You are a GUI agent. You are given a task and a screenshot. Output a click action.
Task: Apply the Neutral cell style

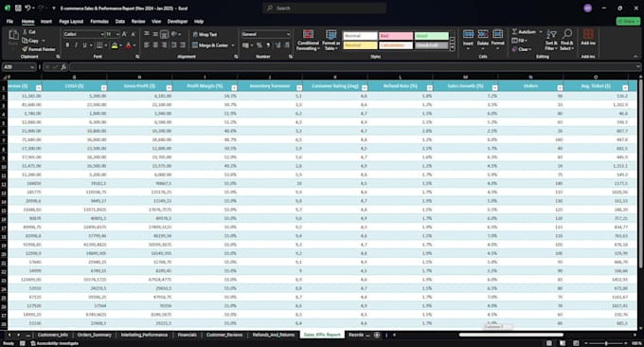(360, 46)
